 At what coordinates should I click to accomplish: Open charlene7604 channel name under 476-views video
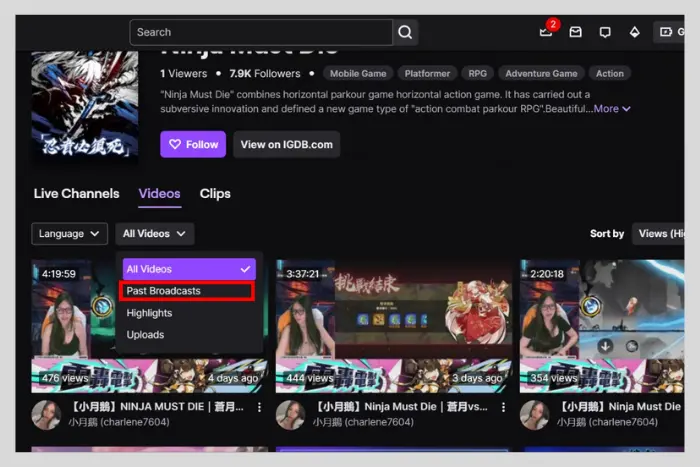pos(119,422)
